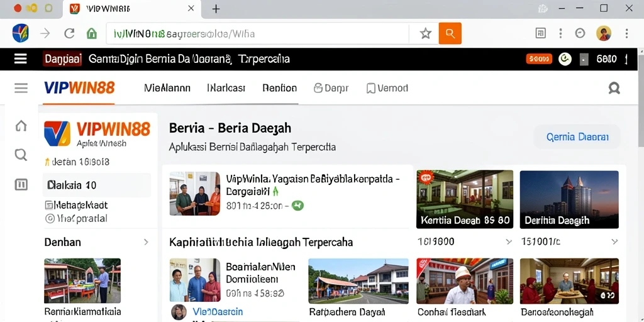The image size is (644, 322).
Task: Expand the Denban section chevron
Action: coord(146,242)
